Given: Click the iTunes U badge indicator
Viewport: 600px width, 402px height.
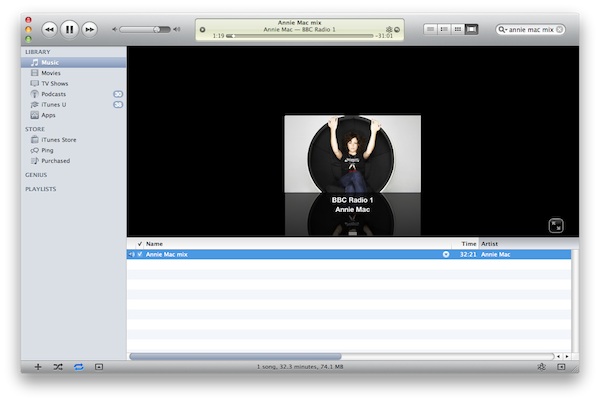Looking at the screenshot, I should tap(118, 104).
